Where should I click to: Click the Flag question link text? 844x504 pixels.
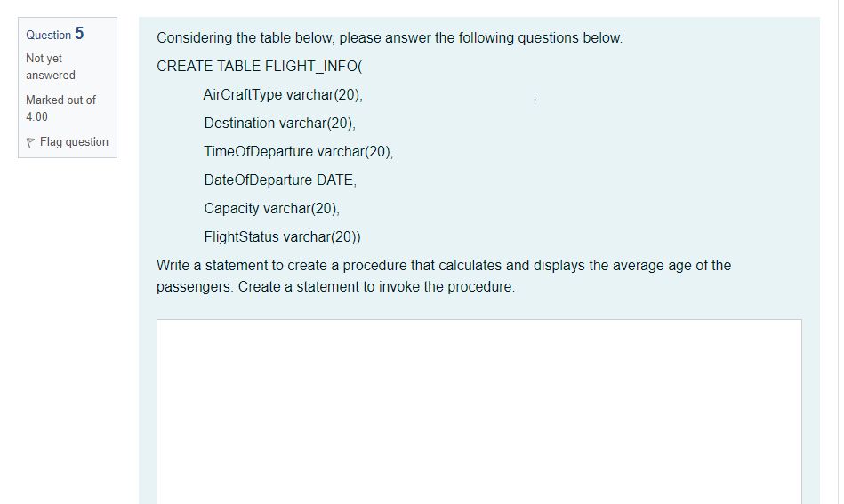point(74,142)
